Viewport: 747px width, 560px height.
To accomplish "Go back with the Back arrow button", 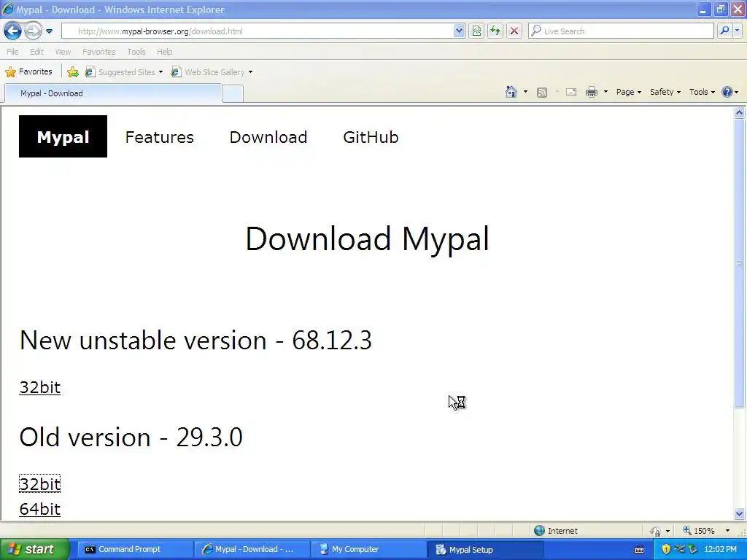I will click(x=12, y=31).
